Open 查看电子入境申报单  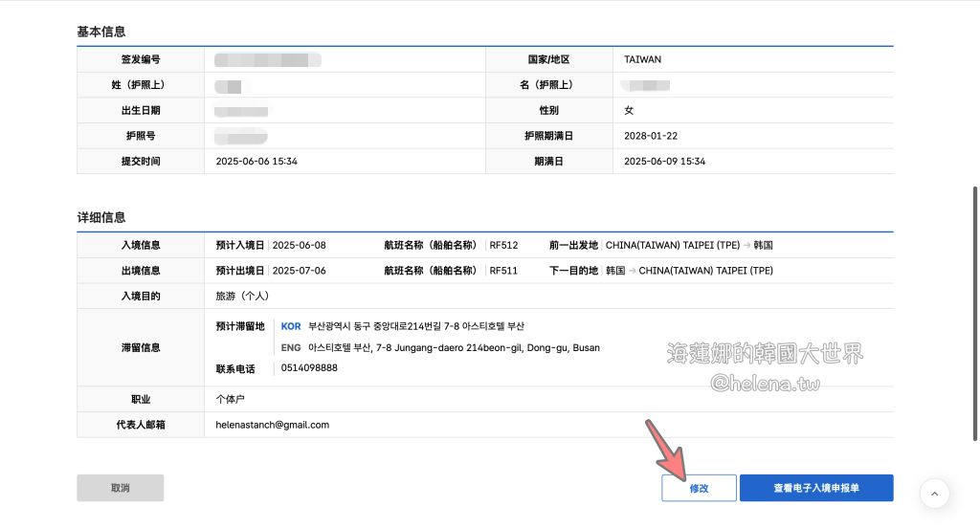click(x=815, y=488)
